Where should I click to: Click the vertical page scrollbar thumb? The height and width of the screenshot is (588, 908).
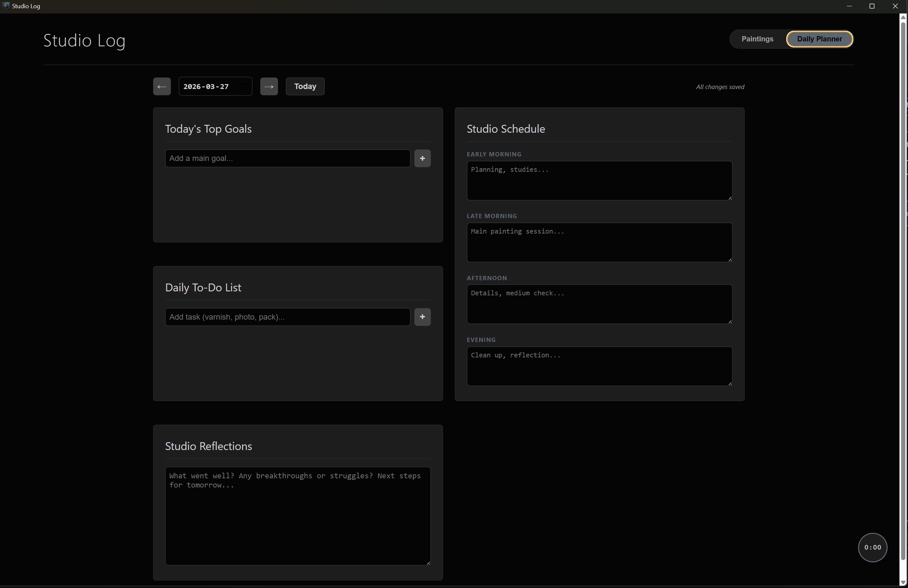tap(903, 291)
